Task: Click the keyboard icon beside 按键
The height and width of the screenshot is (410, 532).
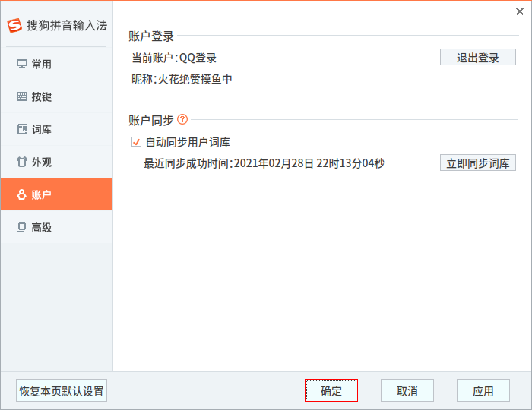Action: pyautogui.click(x=21, y=97)
